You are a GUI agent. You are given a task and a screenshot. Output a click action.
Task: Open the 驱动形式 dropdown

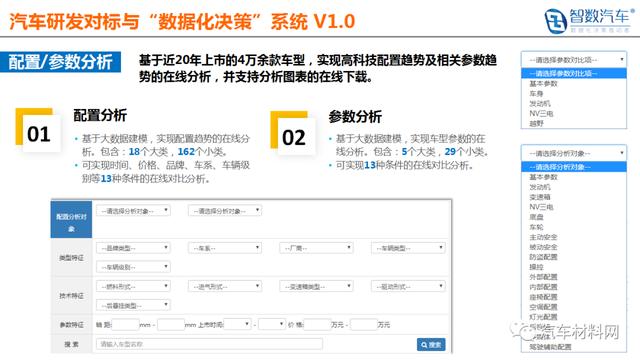click(x=408, y=287)
